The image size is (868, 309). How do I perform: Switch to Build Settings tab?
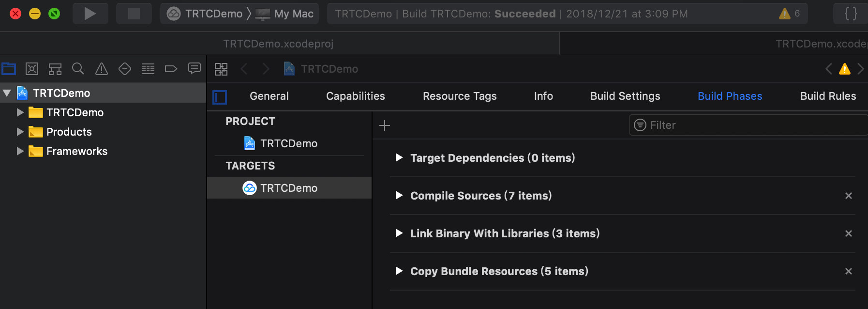click(x=625, y=96)
